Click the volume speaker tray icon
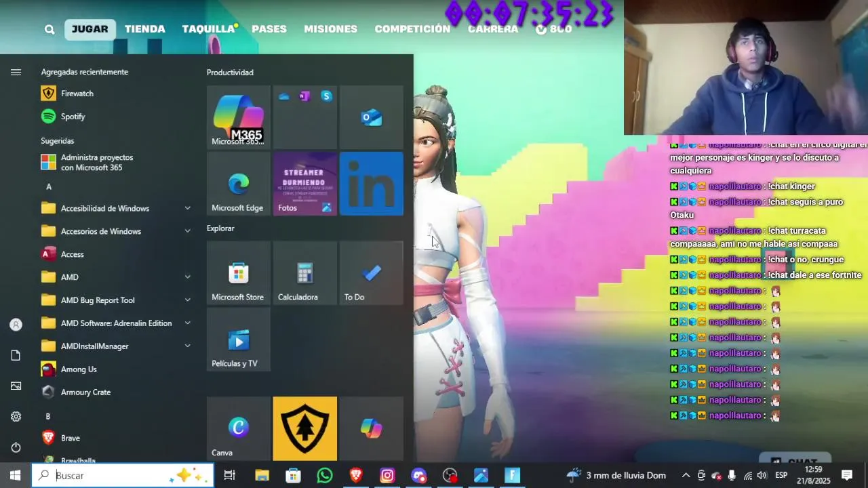Viewport: 868px width, 488px height. (762, 476)
